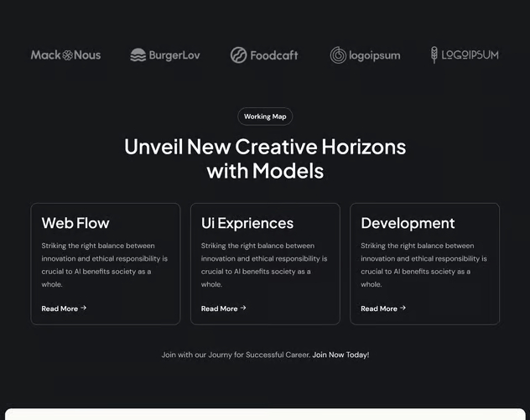The image size is (530, 420).
Task: Open Read More in Ui Expriences card
Action: tap(223, 309)
